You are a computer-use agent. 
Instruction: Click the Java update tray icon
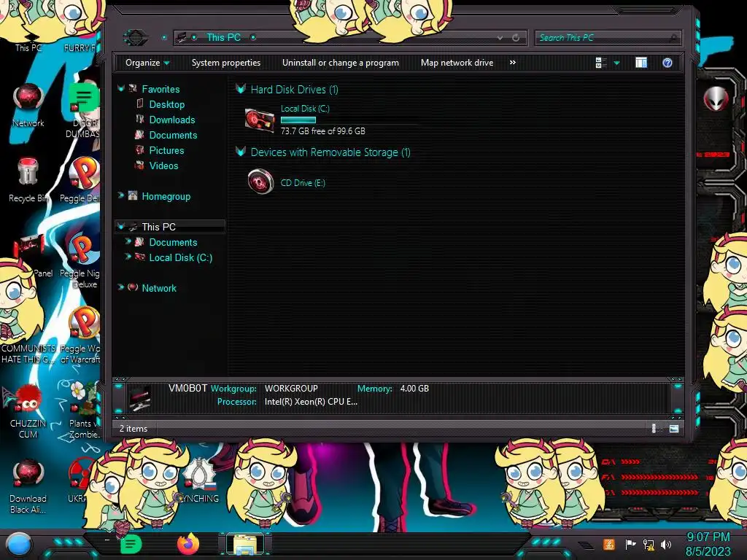(x=608, y=544)
